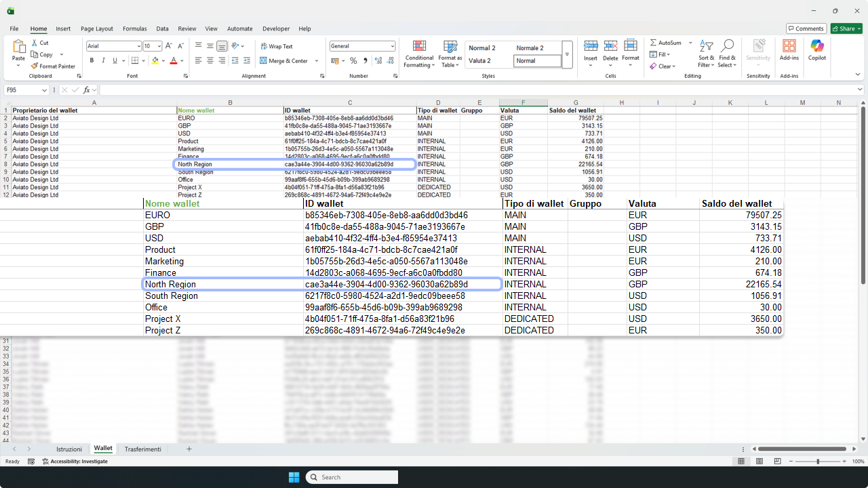The width and height of the screenshot is (868, 488).
Task: Click the Delete cells icon
Action: (x=610, y=46)
